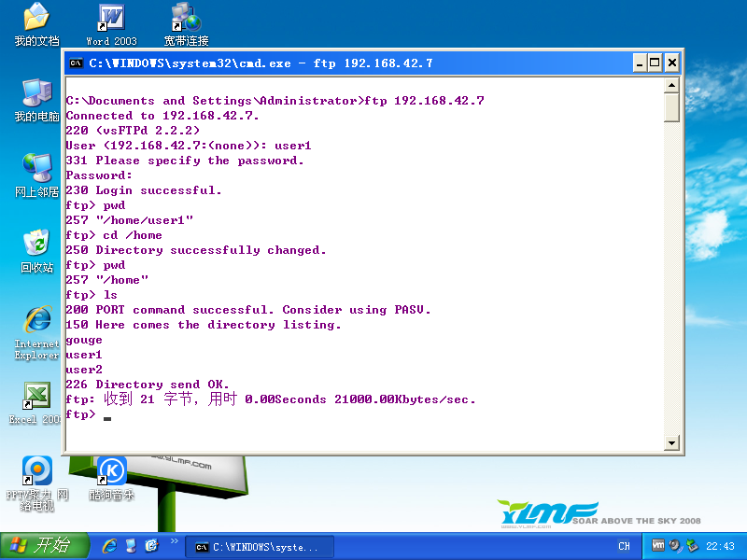Click the "257 "/home/user1"" response line

click(129, 220)
